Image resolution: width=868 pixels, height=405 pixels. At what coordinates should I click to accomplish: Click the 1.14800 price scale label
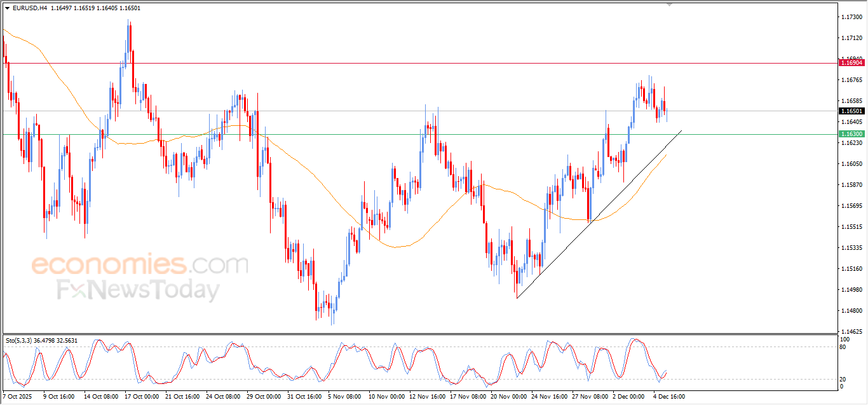coord(851,311)
